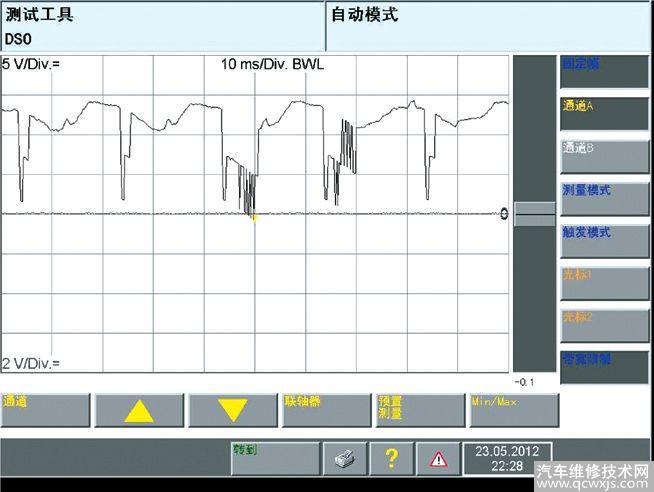Open the 触发模式 trigger mode option
This screenshot has width=654, height=492.
point(604,241)
